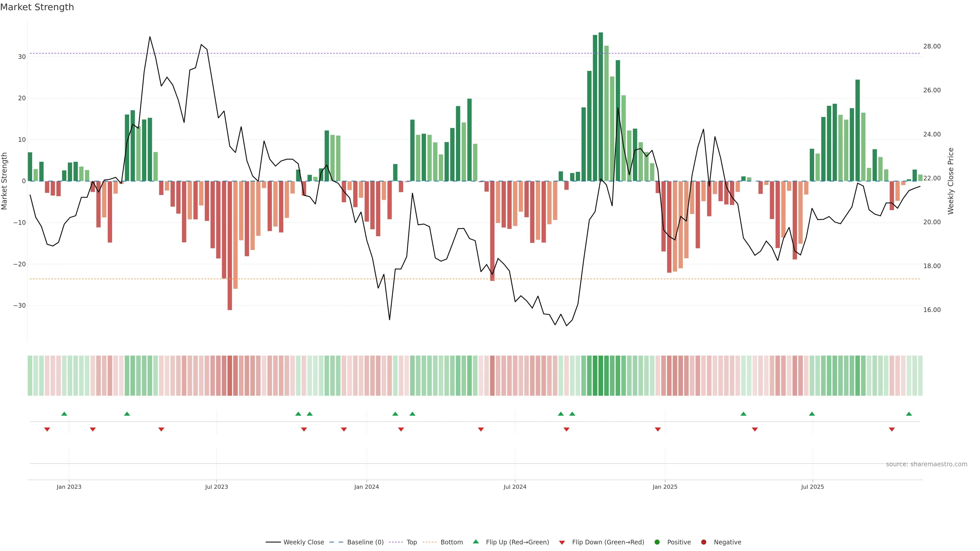The width and height of the screenshot is (980, 551).
Task: Click the Positive green circle legend icon
Action: click(x=657, y=542)
